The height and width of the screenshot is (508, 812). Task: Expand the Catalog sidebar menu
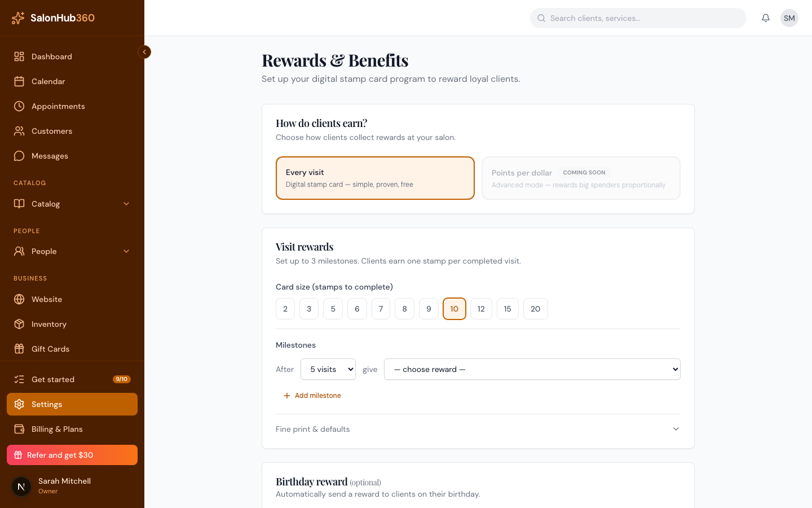click(72, 204)
